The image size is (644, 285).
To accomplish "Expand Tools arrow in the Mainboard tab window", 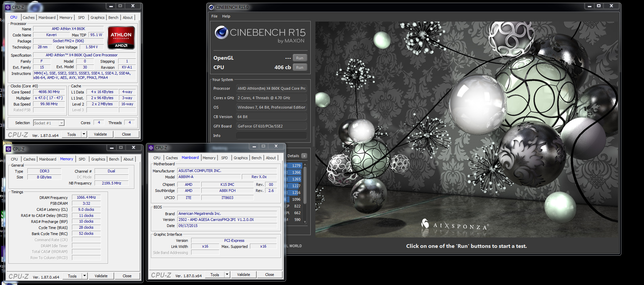I will (x=227, y=275).
